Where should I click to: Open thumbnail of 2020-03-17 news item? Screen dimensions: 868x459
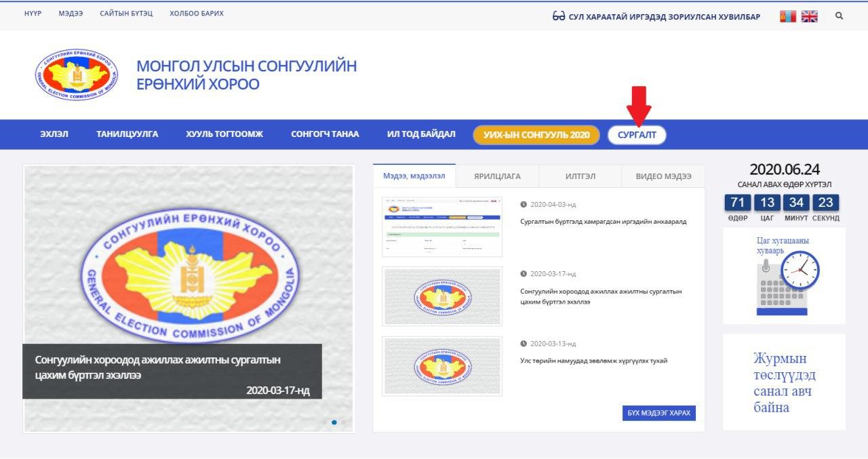[x=442, y=296]
